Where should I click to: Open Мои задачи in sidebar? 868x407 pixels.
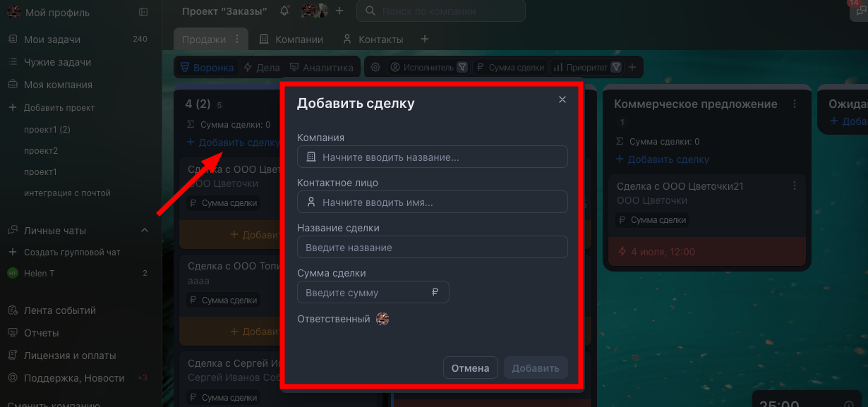pyautogui.click(x=52, y=40)
